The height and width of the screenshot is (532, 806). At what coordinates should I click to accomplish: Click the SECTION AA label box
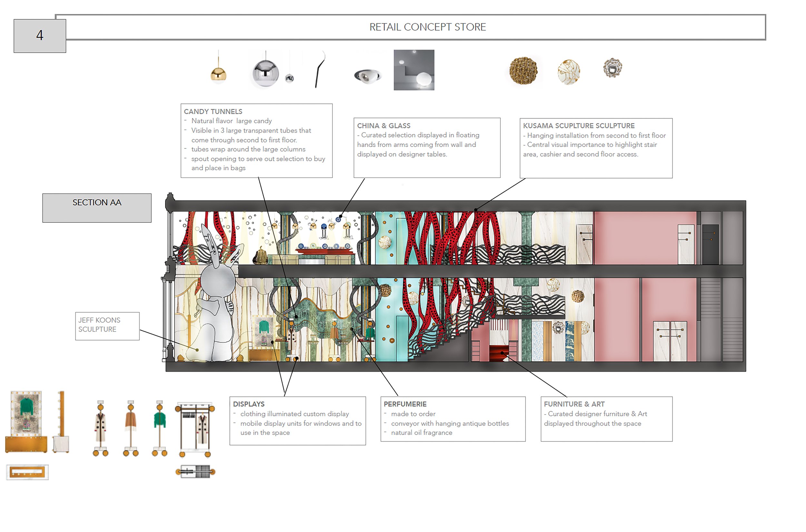[97, 208]
